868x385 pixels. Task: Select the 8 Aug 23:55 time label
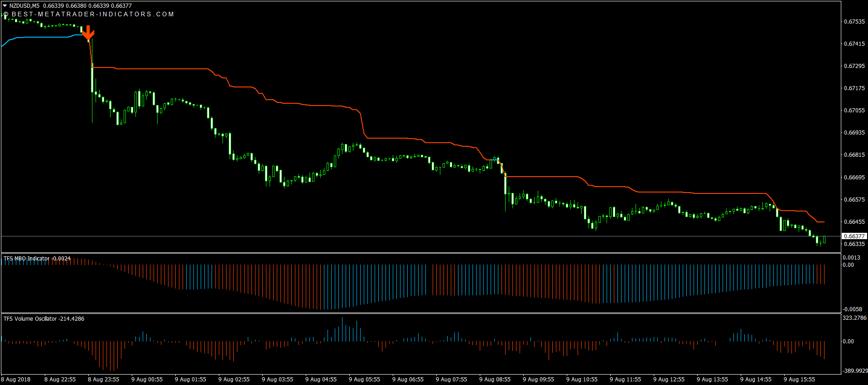pyautogui.click(x=103, y=380)
